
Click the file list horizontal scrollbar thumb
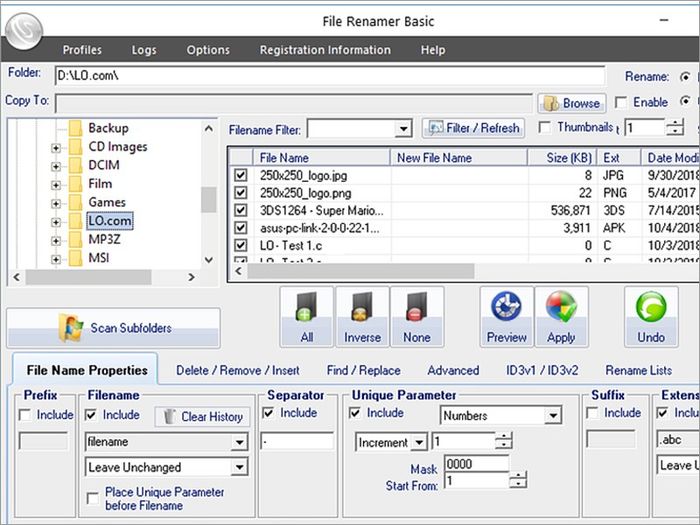(x=361, y=271)
